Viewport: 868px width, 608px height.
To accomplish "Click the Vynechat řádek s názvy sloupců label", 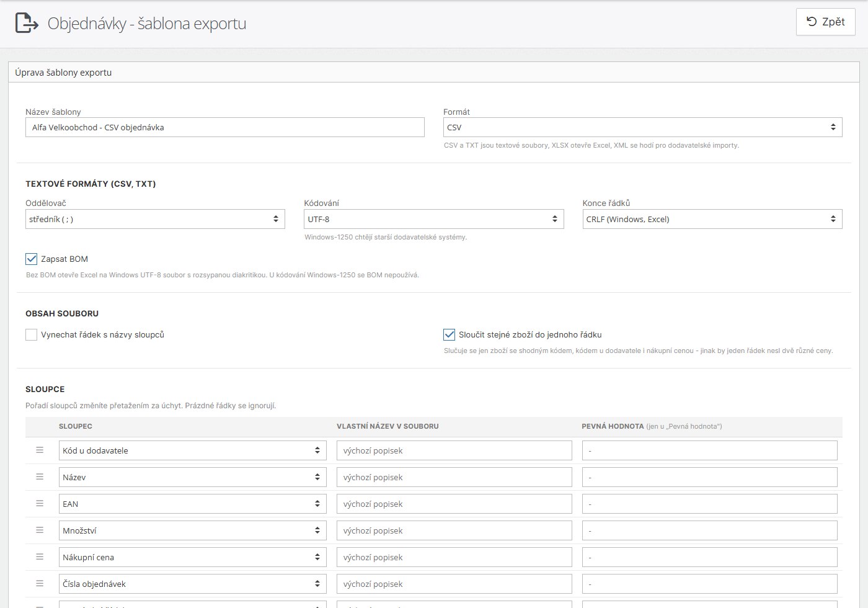I will point(102,334).
